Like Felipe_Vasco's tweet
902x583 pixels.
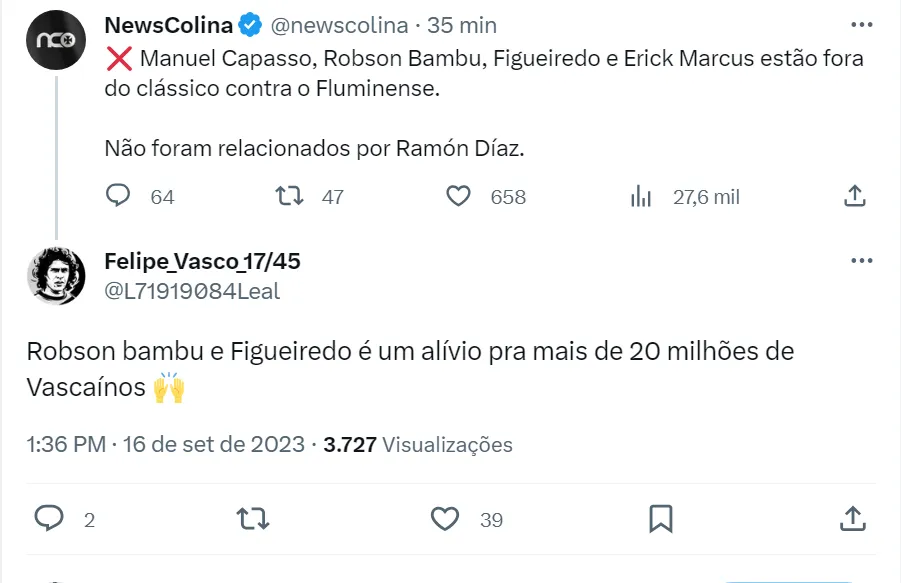pyautogui.click(x=445, y=518)
